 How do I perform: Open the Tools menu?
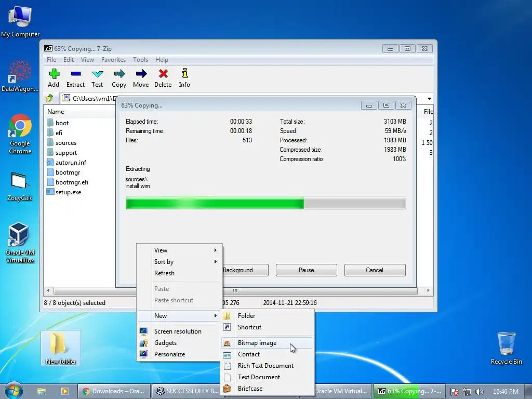(x=140, y=59)
